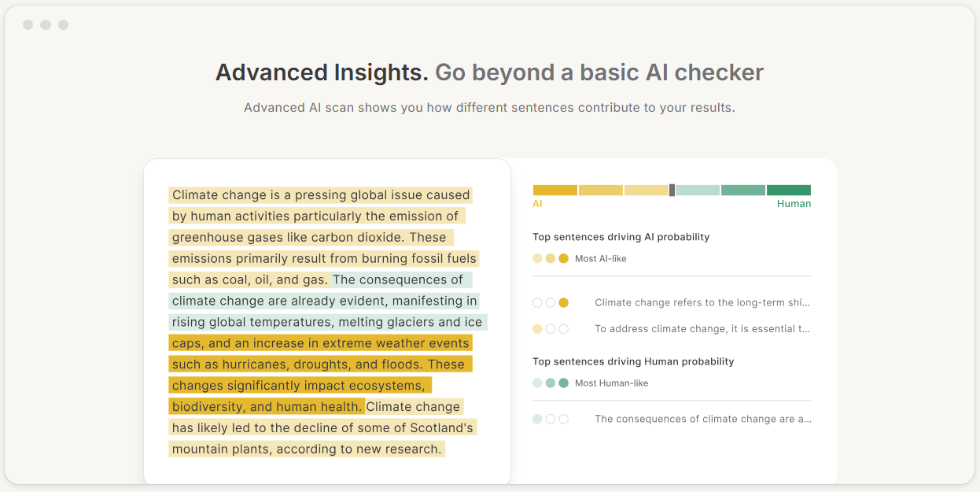Viewport: 980px width, 492px height.
Task: Click the pale green dot next to the consequences sentence
Action: 537,419
